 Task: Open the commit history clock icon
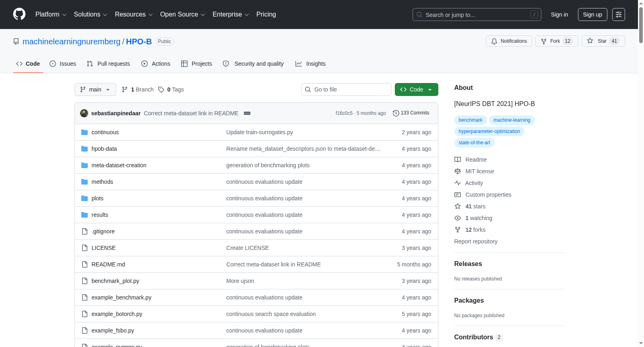pos(396,113)
